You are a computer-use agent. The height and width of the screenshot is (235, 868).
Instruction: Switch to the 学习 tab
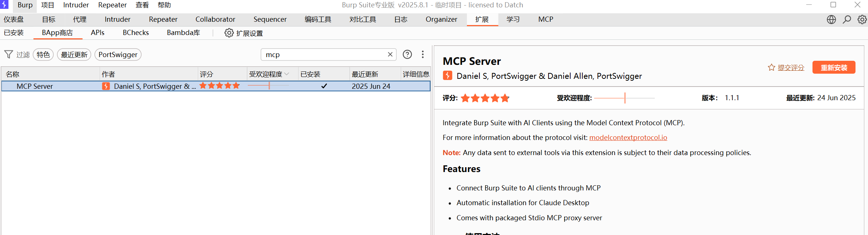pos(513,20)
